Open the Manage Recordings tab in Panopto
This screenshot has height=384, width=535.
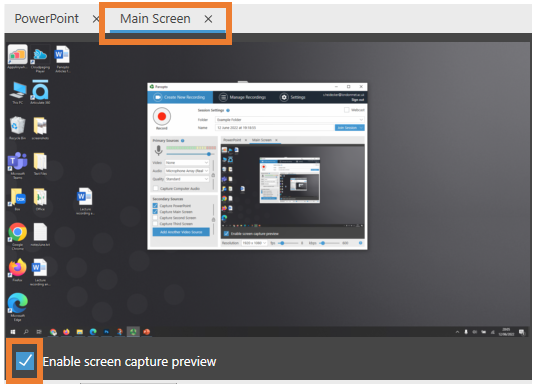click(243, 97)
